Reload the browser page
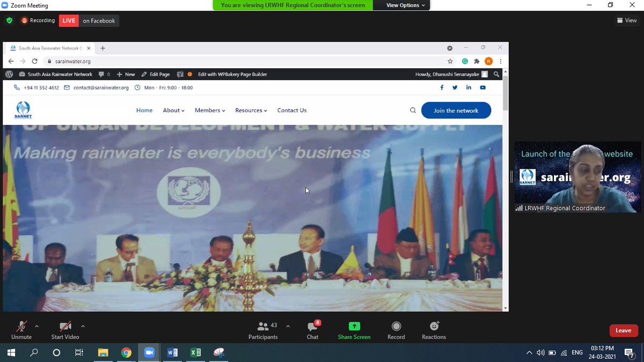Screen dimensions: 644x362 pyautogui.click(x=34, y=61)
